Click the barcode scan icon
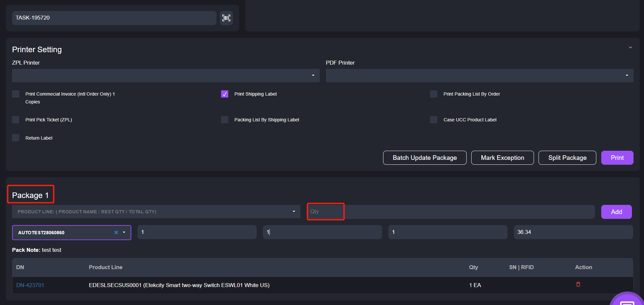Screen dimensions: 644x305 click(x=226, y=18)
